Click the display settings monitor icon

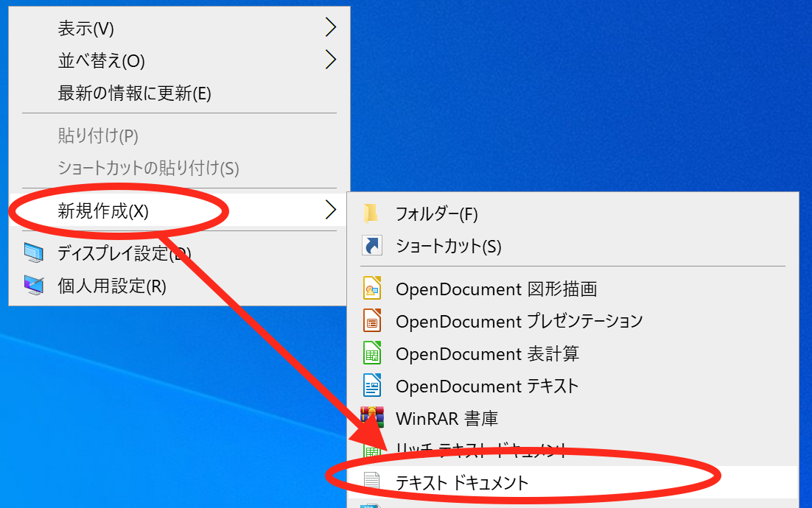click(x=34, y=253)
